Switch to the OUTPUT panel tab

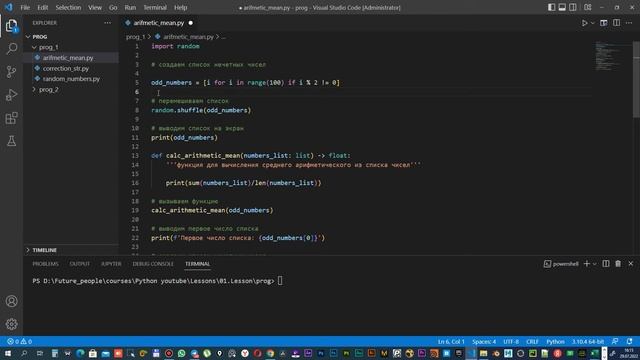80,264
